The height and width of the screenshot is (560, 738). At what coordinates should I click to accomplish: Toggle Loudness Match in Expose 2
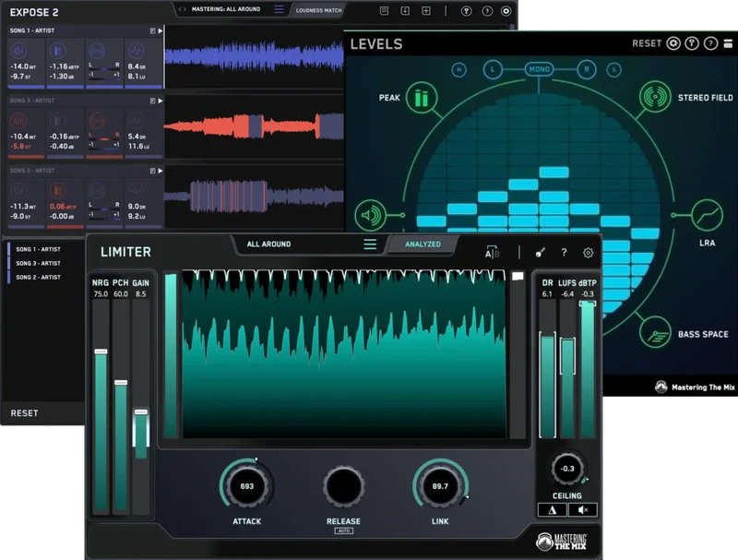(318, 10)
